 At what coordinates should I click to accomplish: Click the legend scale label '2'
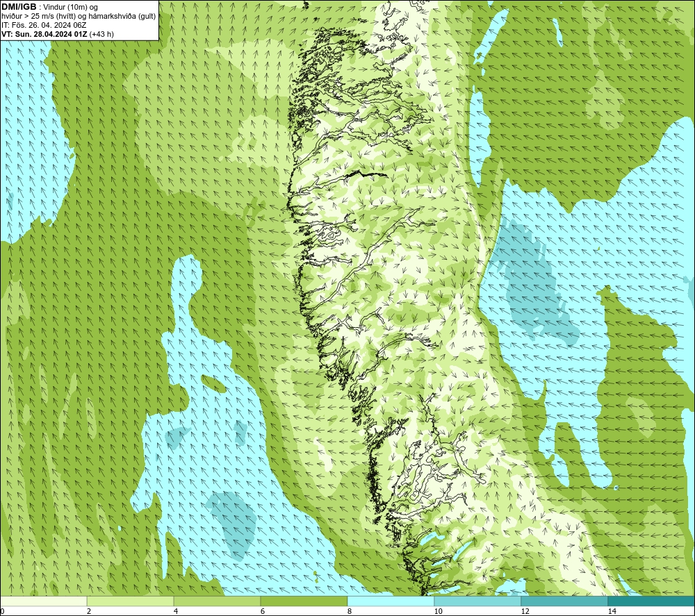(89, 611)
